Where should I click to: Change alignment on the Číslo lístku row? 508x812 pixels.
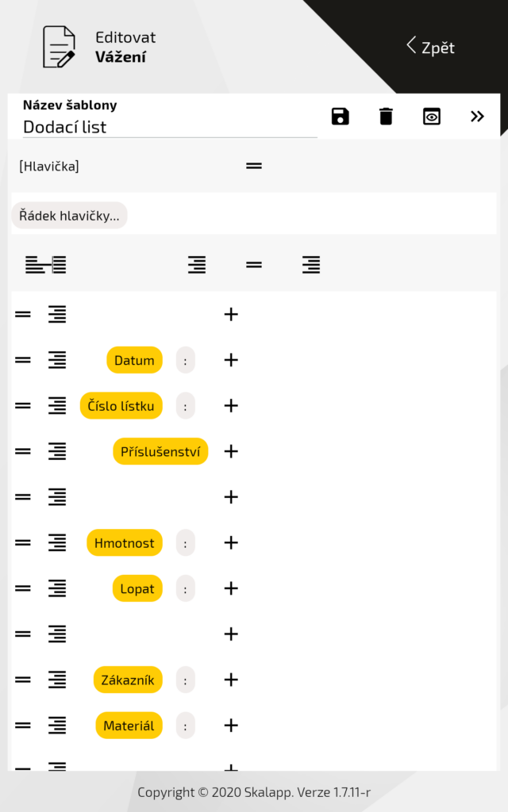pos(57,406)
